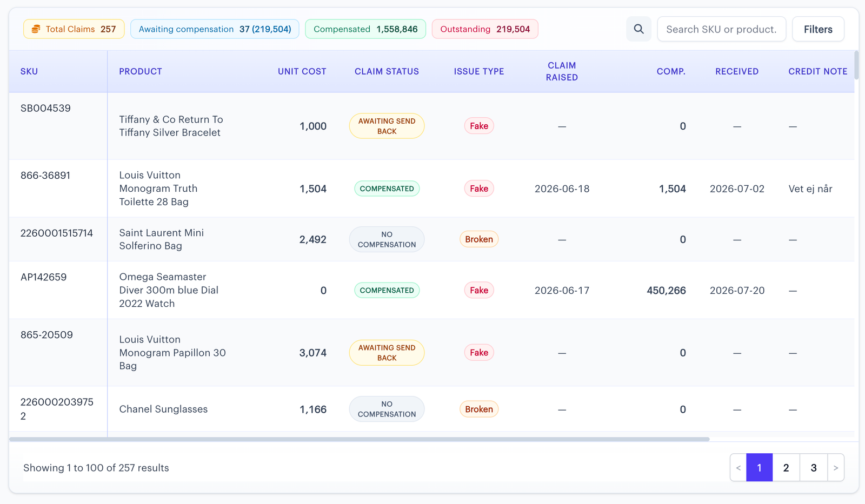This screenshot has height=504, width=865.
Task: Go to previous page arrow
Action: click(738, 468)
